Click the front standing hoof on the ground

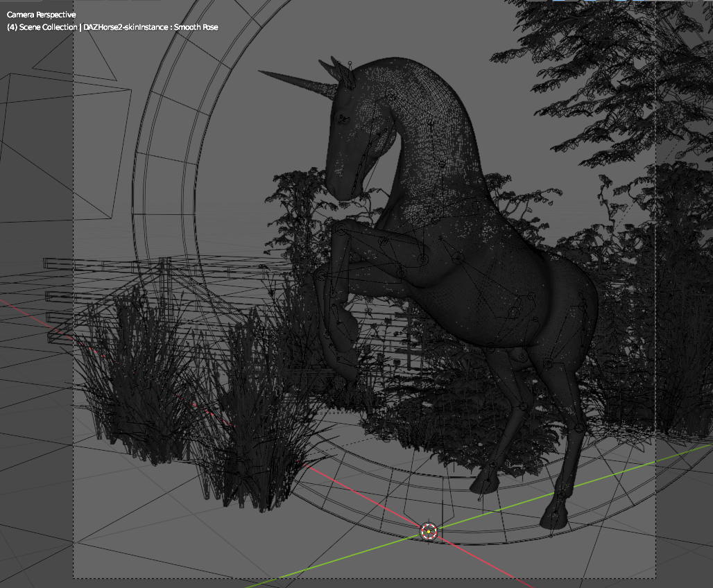click(x=486, y=481)
